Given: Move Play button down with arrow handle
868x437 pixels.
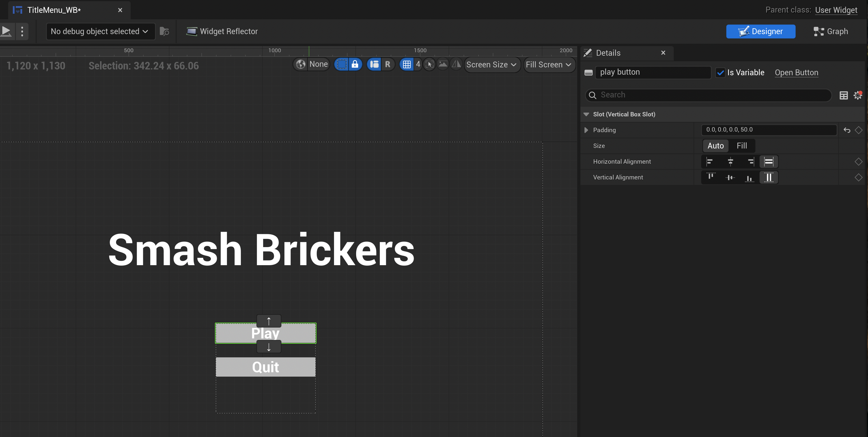Looking at the screenshot, I should point(269,347).
